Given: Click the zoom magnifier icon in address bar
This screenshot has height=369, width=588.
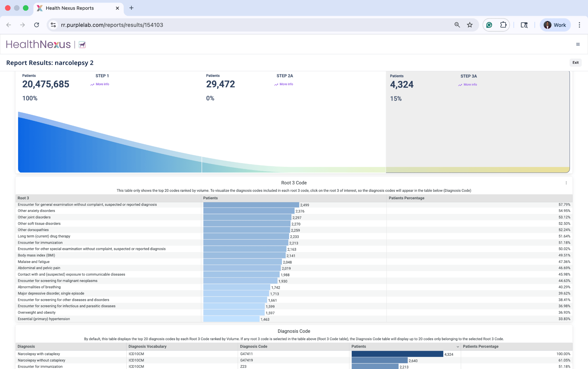Looking at the screenshot, I should click(457, 25).
